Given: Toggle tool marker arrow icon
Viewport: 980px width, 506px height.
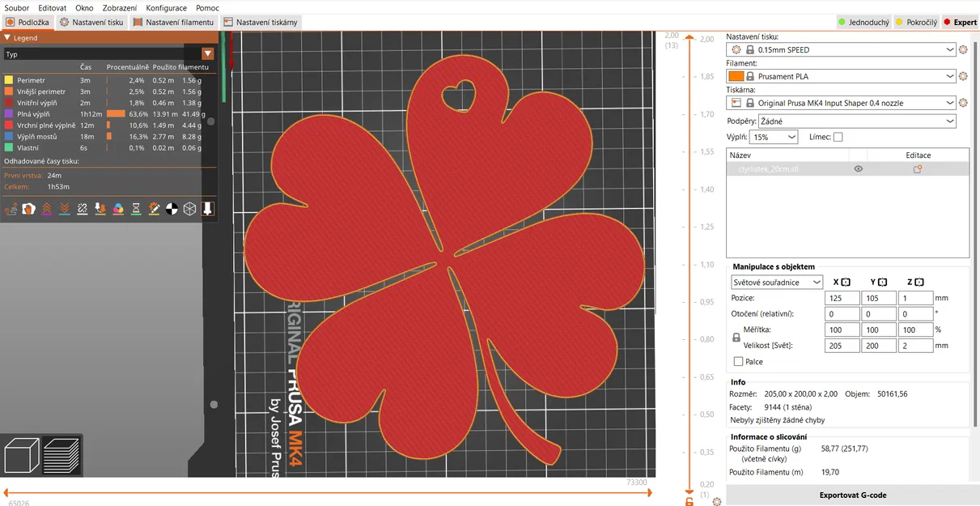Looking at the screenshot, I should pos(207,209).
